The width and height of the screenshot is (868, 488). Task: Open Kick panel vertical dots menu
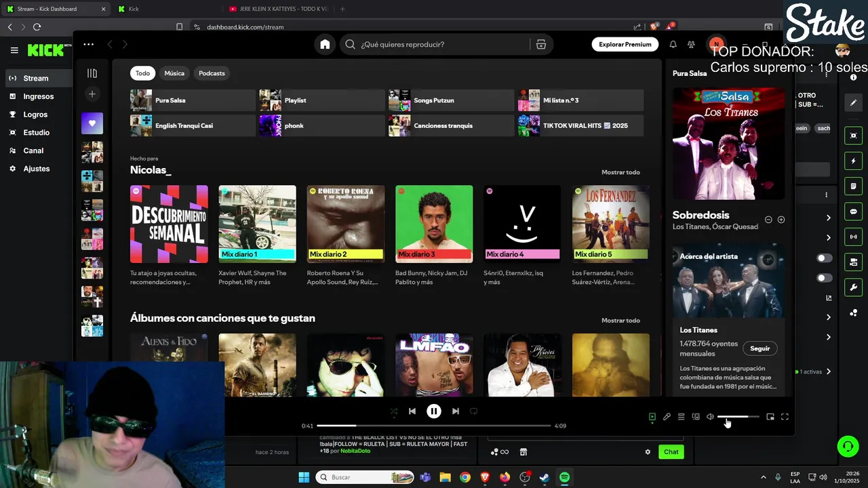click(x=826, y=195)
